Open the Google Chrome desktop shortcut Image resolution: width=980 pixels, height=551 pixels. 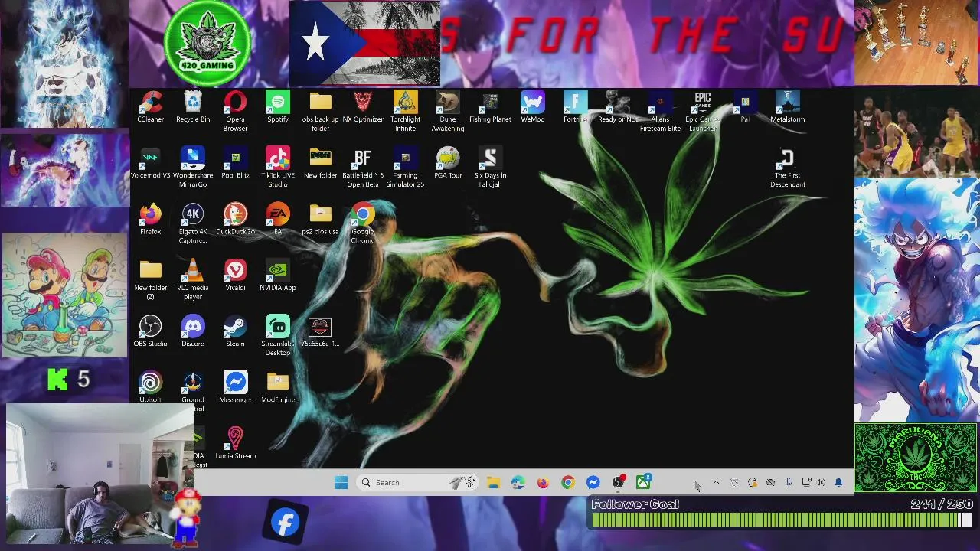point(363,223)
